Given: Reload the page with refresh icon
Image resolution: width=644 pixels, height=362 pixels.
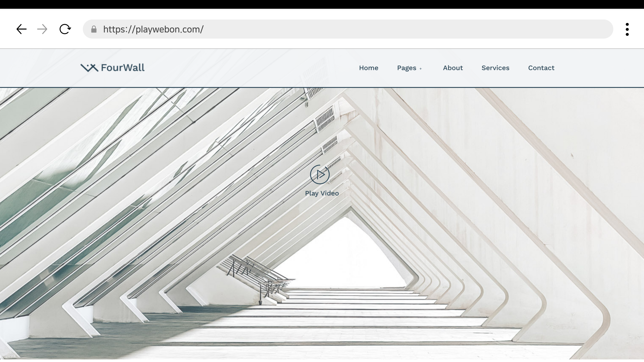Looking at the screenshot, I should pos(65,29).
